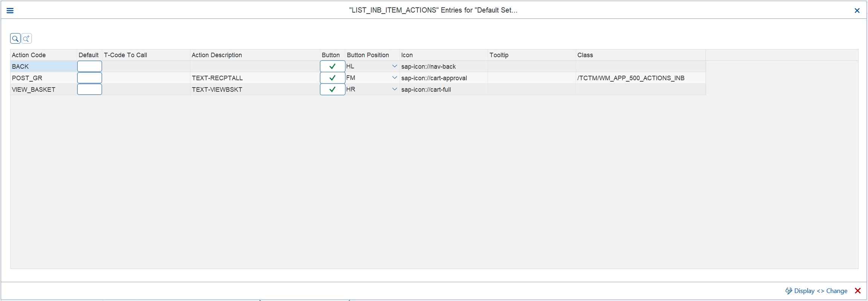Toggle Default checkbox for BACK row
This screenshot has width=868, height=301.
[89, 67]
